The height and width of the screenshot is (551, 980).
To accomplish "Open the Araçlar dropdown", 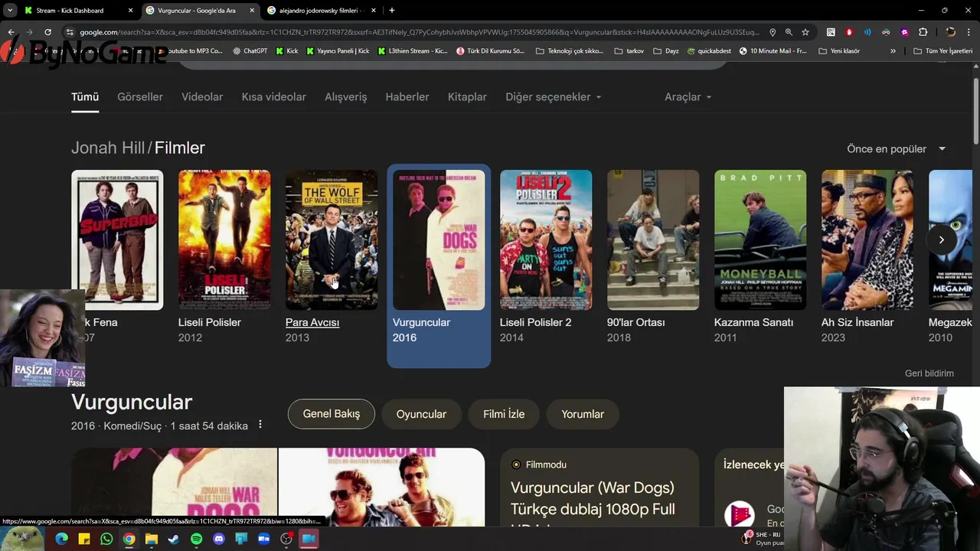I will click(x=688, y=97).
